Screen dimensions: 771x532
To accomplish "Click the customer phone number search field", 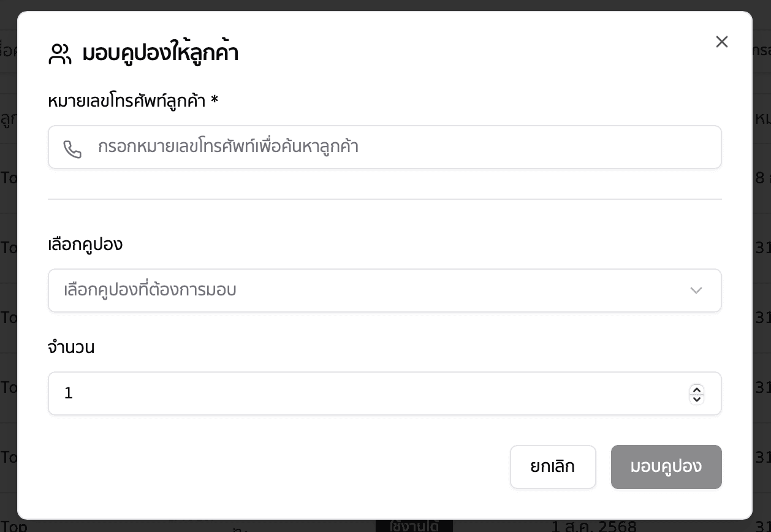I will pyautogui.click(x=368, y=147).
